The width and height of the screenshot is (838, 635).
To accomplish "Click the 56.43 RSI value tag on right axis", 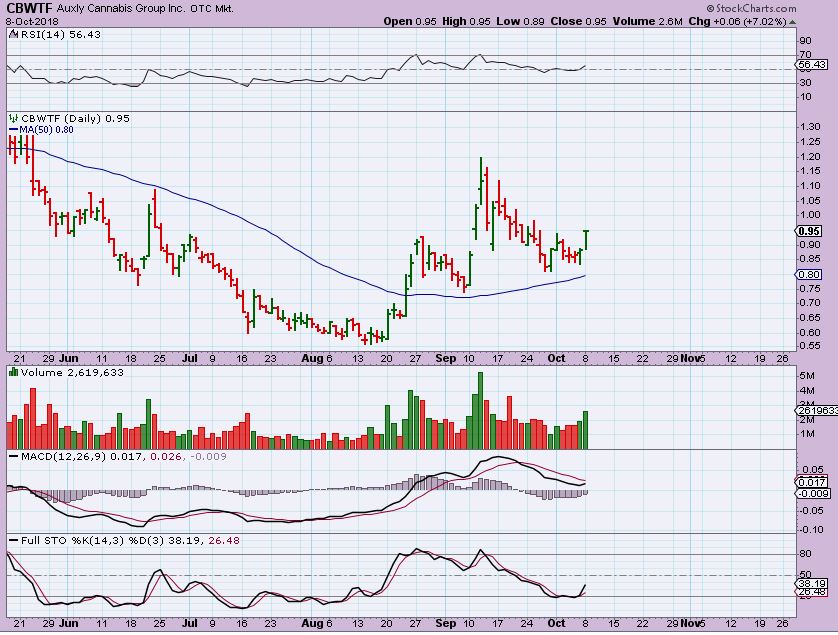I will click(x=812, y=65).
